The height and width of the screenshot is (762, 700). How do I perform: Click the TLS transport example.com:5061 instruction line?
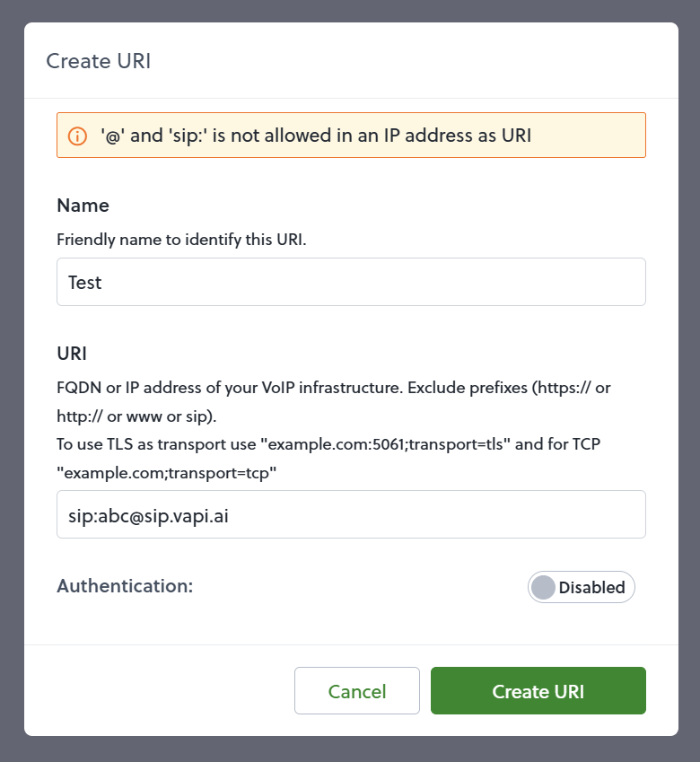click(328, 444)
